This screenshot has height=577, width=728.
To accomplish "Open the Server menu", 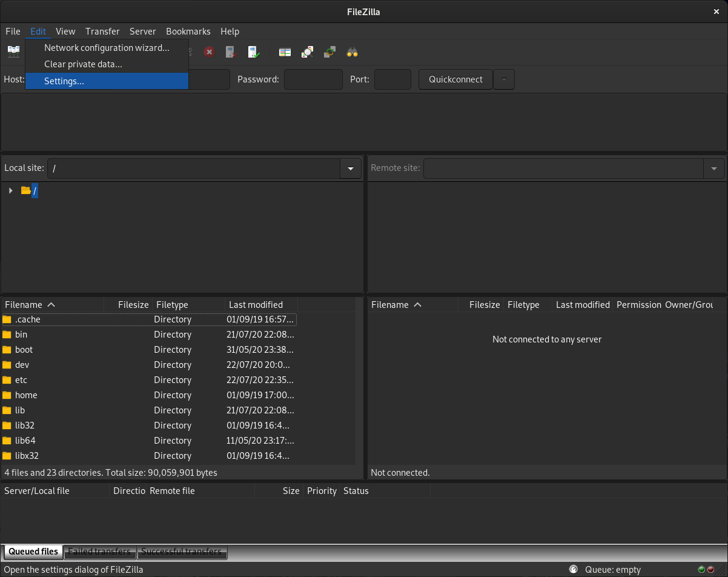I will point(143,32).
